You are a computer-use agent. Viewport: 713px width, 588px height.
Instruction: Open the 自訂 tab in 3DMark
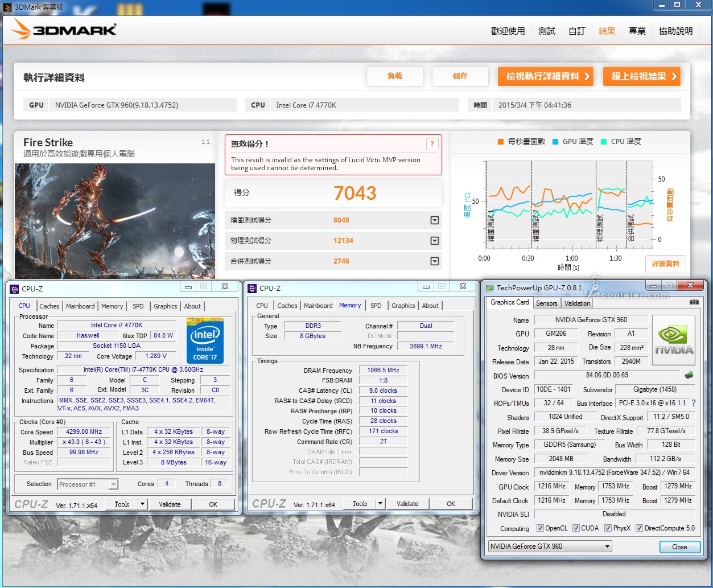576,31
